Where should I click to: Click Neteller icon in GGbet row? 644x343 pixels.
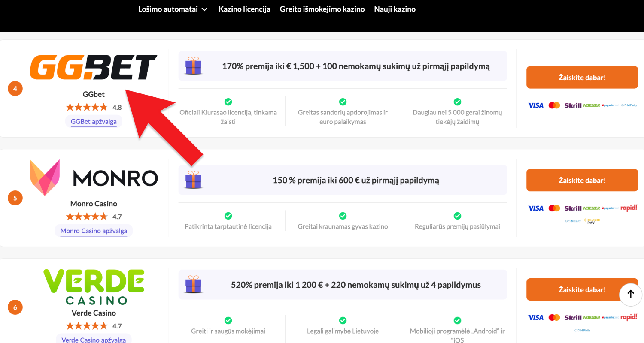point(592,105)
